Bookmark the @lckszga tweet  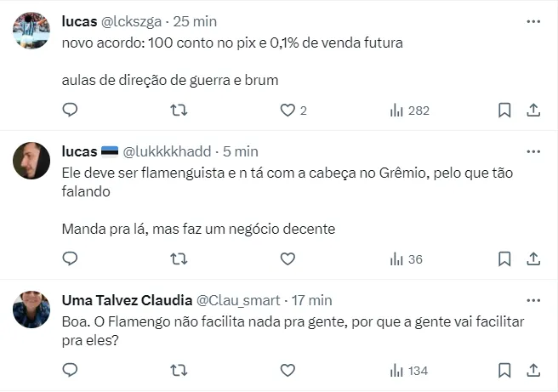504,110
